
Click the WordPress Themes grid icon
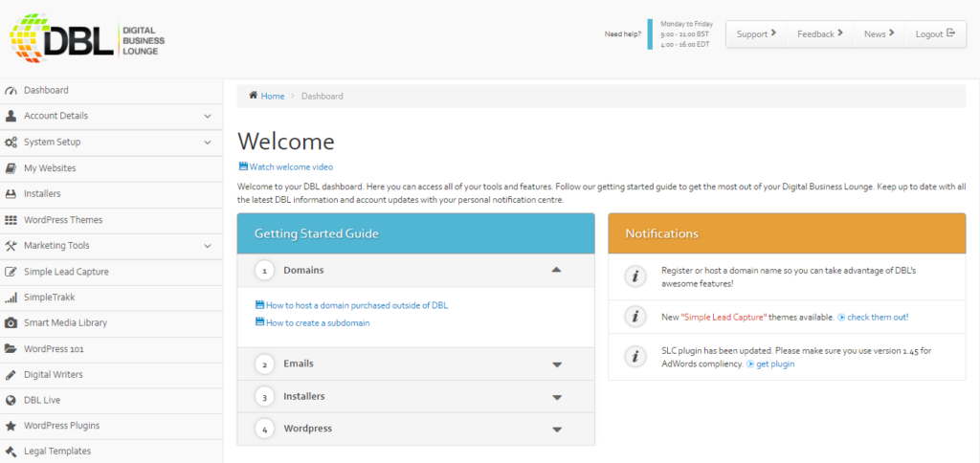[11, 220]
